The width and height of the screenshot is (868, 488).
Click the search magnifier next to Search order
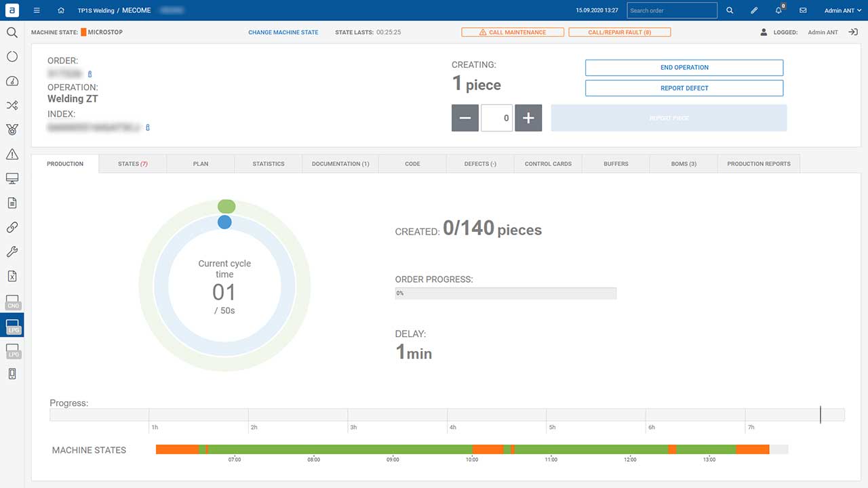[x=730, y=10]
